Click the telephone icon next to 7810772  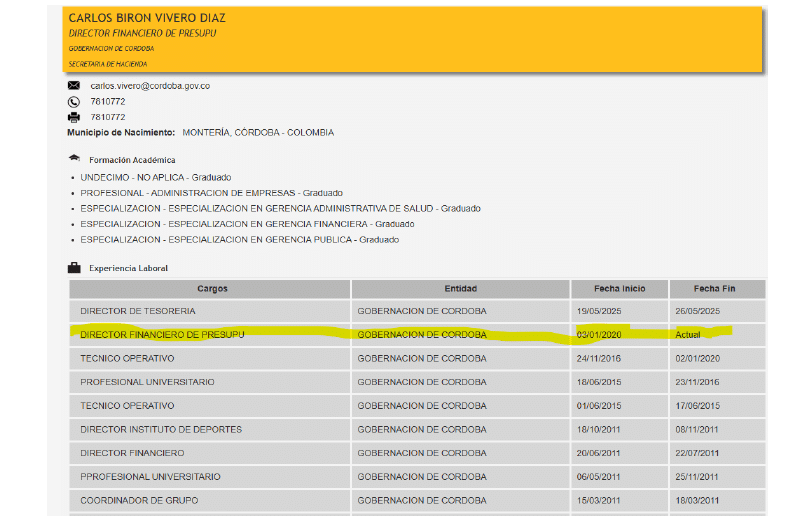coord(74,102)
